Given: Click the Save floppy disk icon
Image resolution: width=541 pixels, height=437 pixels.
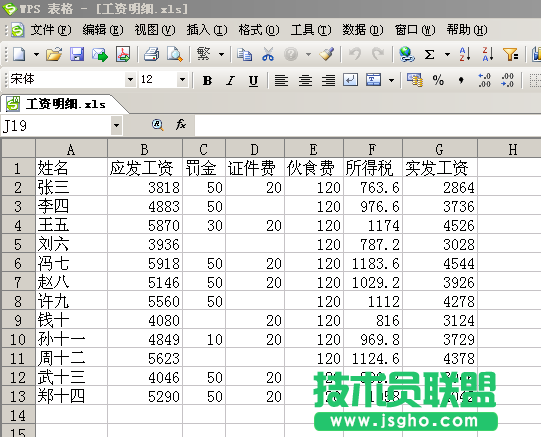Looking at the screenshot, I should [x=77, y=54].
